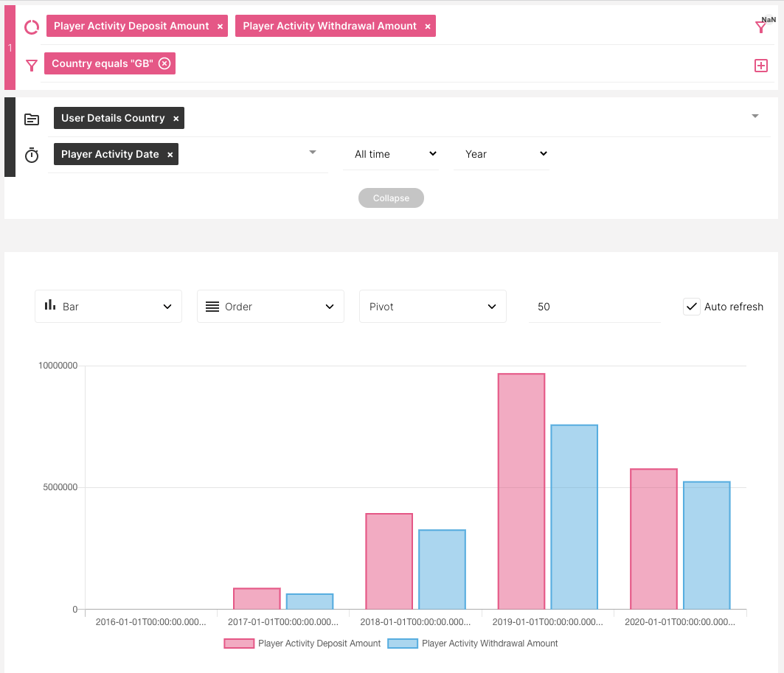Open the top-right filter NaN icon
This screenshot has width=784, height=673.
pos(761,27)
